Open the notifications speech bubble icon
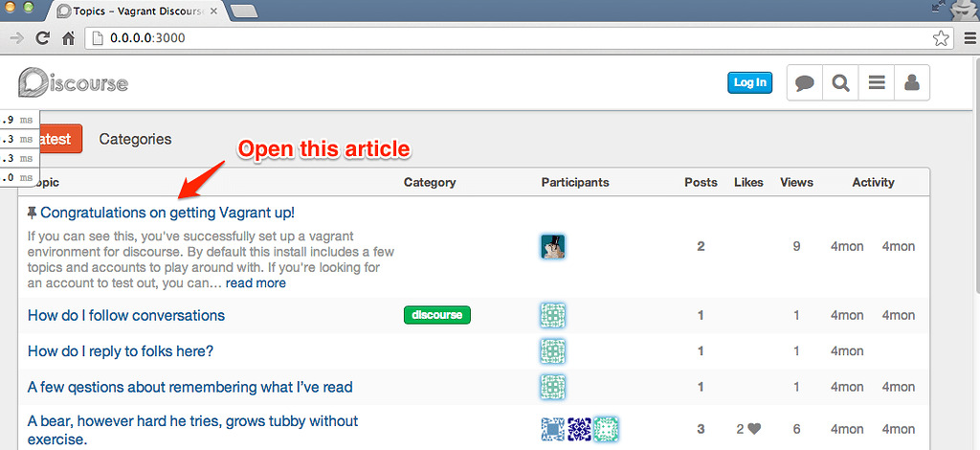This screenshot has height=450, width=980. [x=805, y=83]
